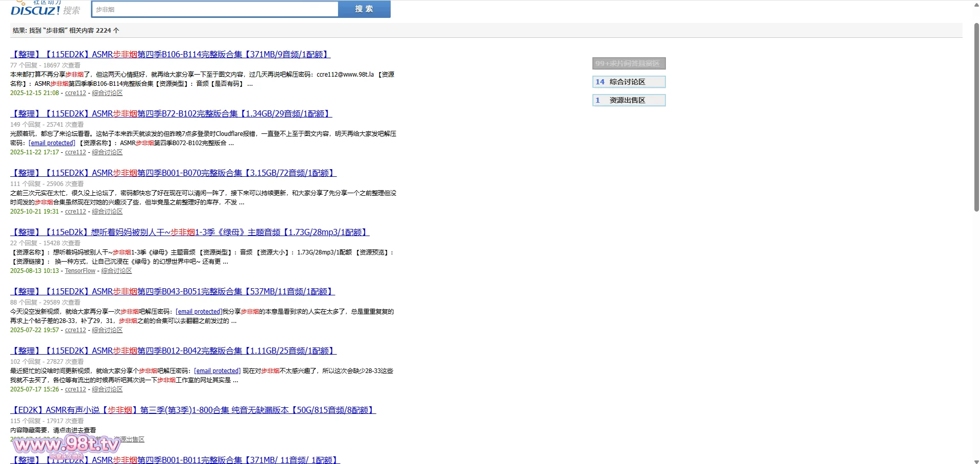Open author ccre112 on the 2025-12-15 post
The image size is (980, 464).
(76, 93)
